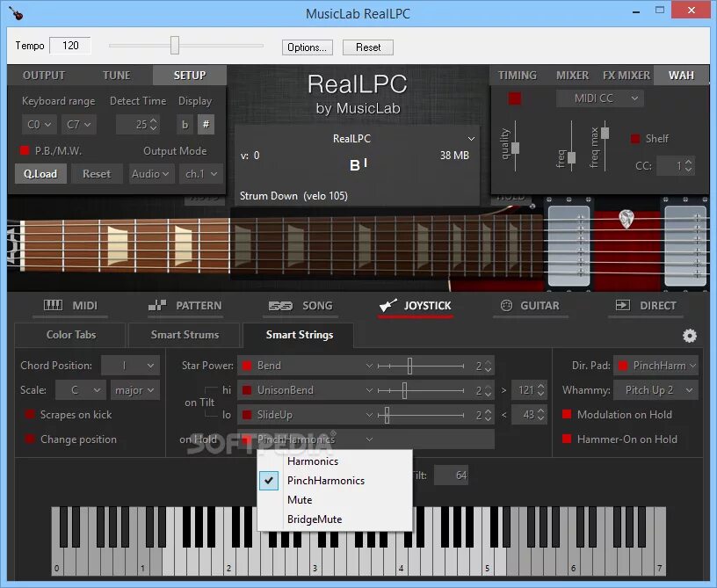Increase the hi tilt threshold 121

point(541,387)
